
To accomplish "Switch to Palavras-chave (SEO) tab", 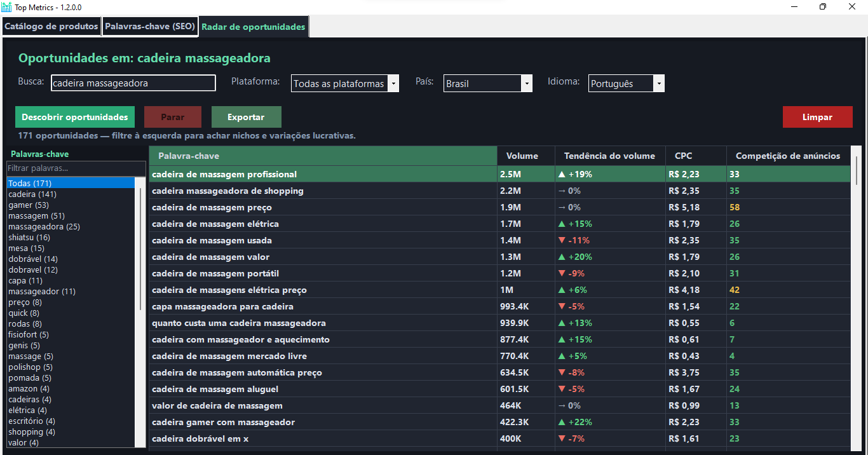I will [150, 27].
